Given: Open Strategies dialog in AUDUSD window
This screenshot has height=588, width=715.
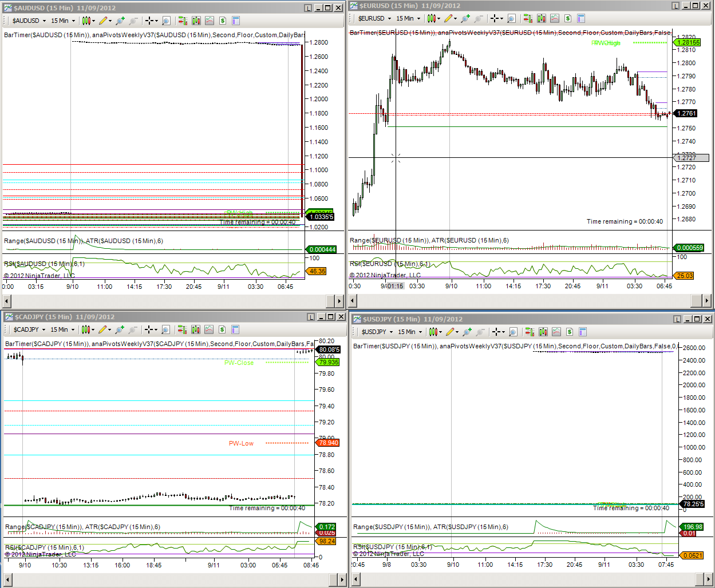Looking at the screenshot, I should [x=210, y=21].
